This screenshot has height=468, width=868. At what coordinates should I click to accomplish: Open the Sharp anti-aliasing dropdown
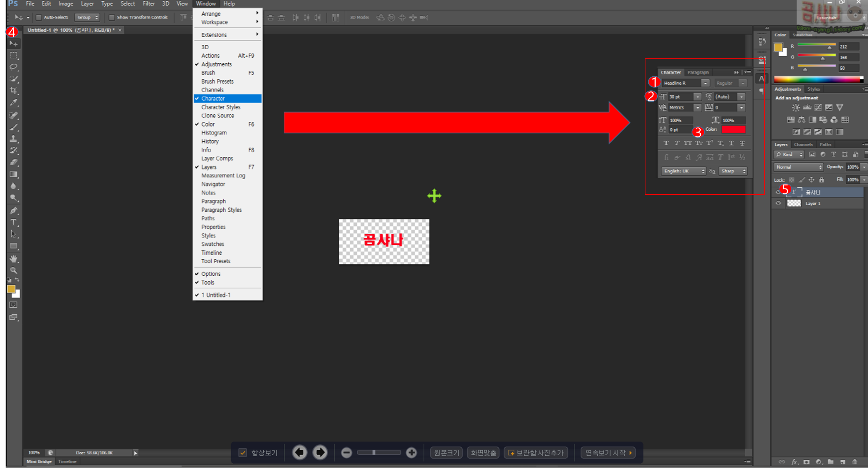[733, 171]
